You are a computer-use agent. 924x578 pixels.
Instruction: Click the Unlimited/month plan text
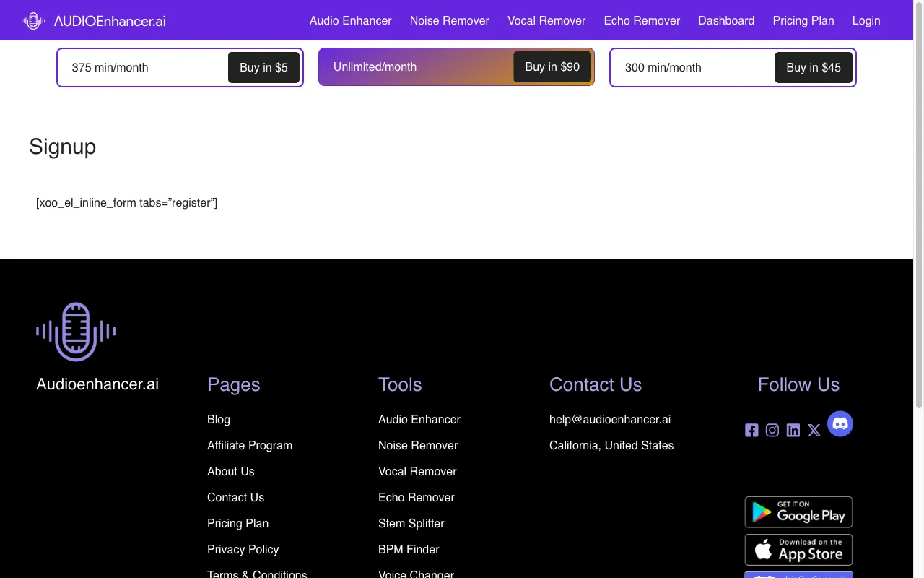tap(375, 66)
